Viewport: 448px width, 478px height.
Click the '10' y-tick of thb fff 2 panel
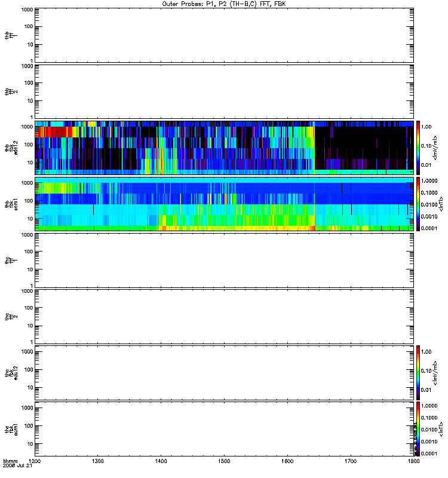click(30, 101)
